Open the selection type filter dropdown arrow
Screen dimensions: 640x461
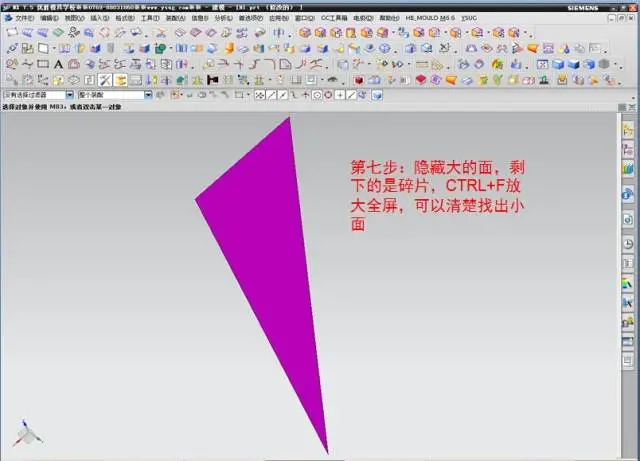pyautogui.click(x=69, y=95)
